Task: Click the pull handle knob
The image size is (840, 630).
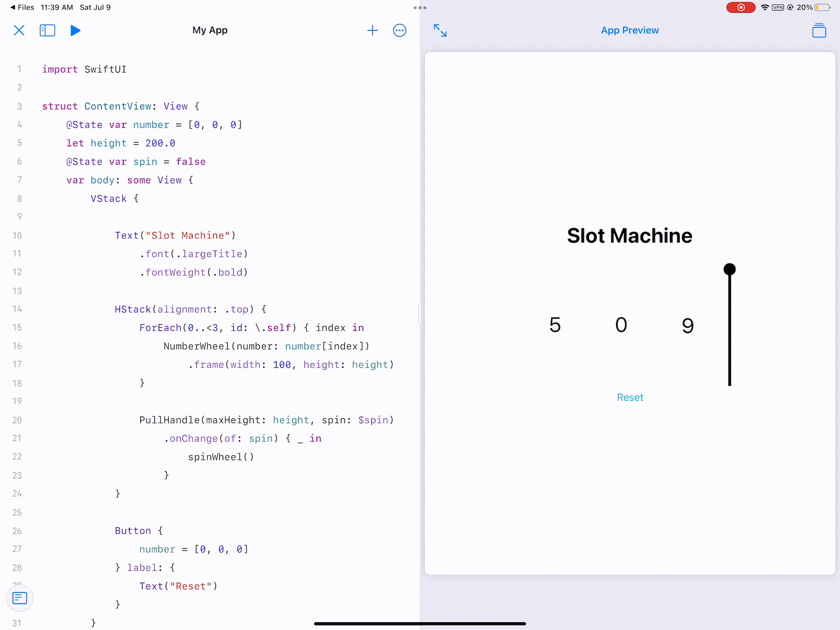Action: [x=729, y=269]
